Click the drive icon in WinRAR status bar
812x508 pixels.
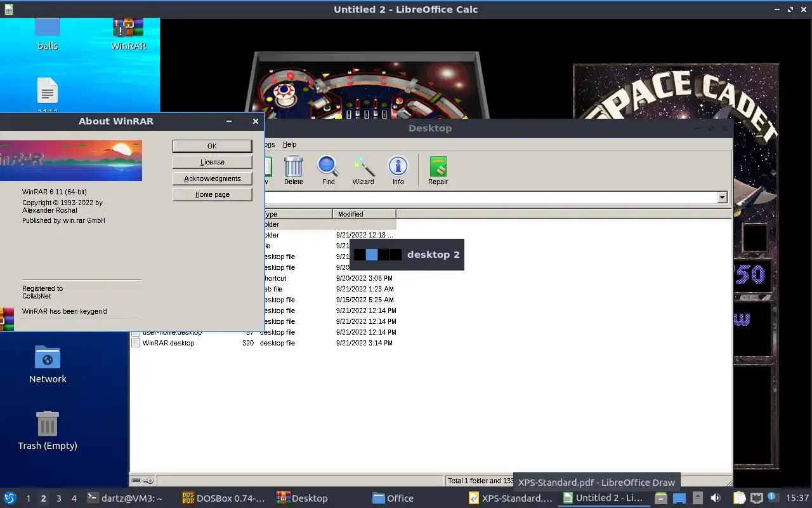pos(136,481)
